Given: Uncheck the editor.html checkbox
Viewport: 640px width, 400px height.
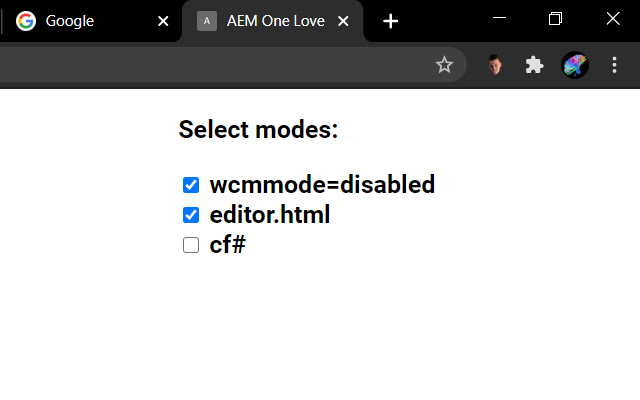Looking at the screenshot, I should coord(191,215).
